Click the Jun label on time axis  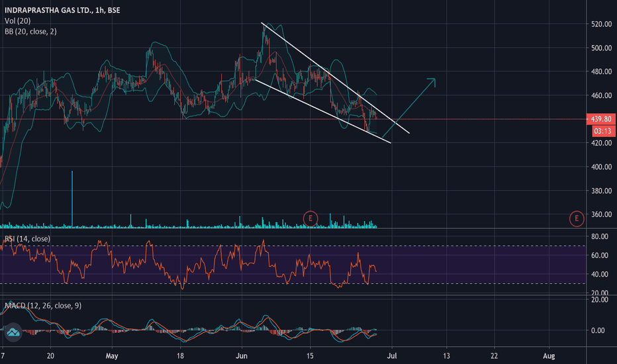pyautogui.click(x=241, y=356)
